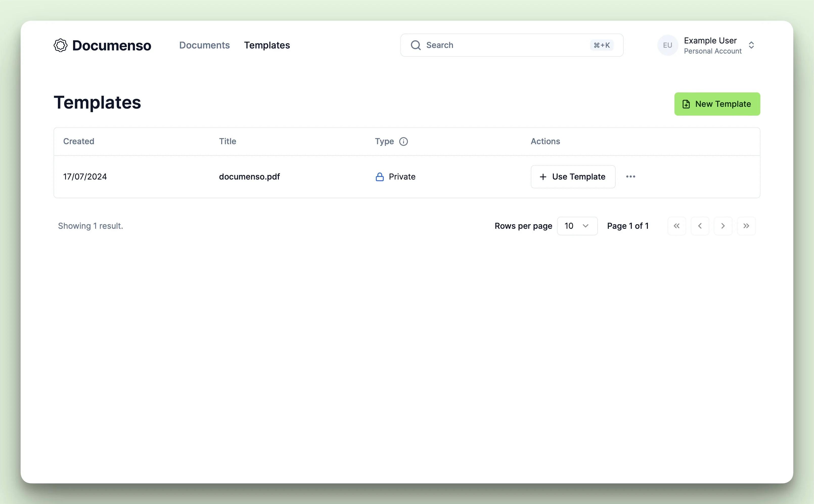Expand the Example User account switcher
814x504 pixels.
751,45
